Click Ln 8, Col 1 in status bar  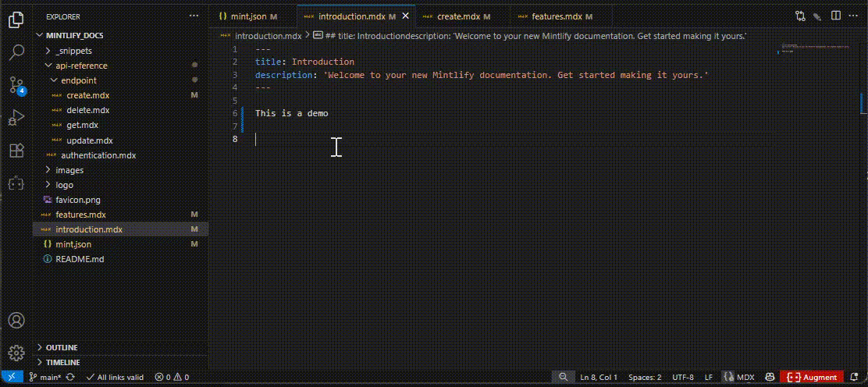click(x=599, y=377)
